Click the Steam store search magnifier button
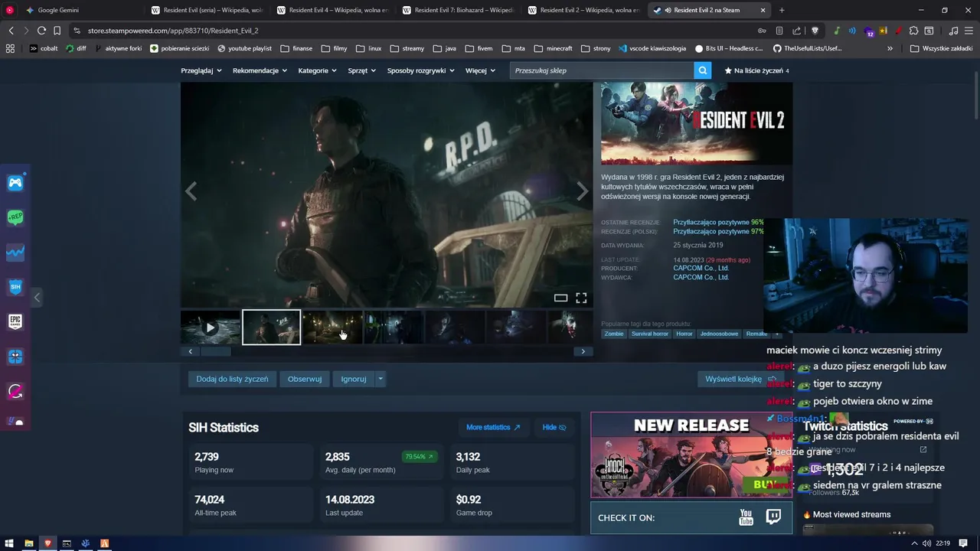Image resolution: width=980 pixels, height=551 pixels. (x=702, y=70)
